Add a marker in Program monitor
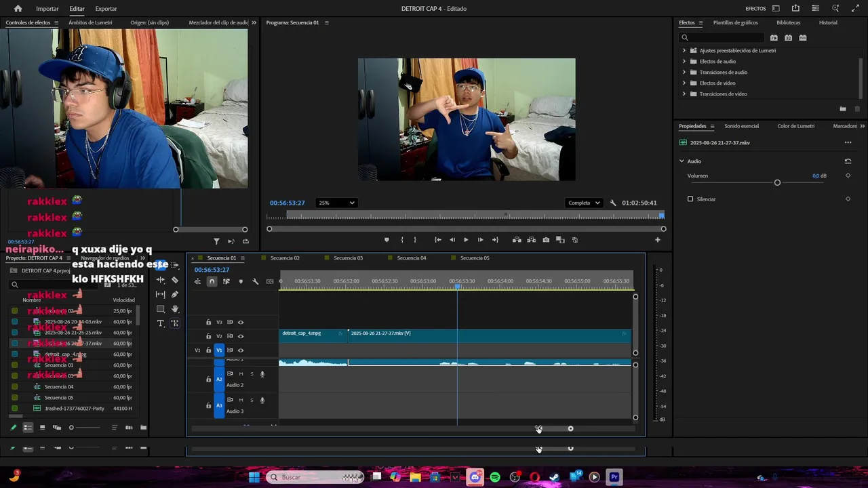Viewport: 868px width, 488px height. click(x=387, y=240)
